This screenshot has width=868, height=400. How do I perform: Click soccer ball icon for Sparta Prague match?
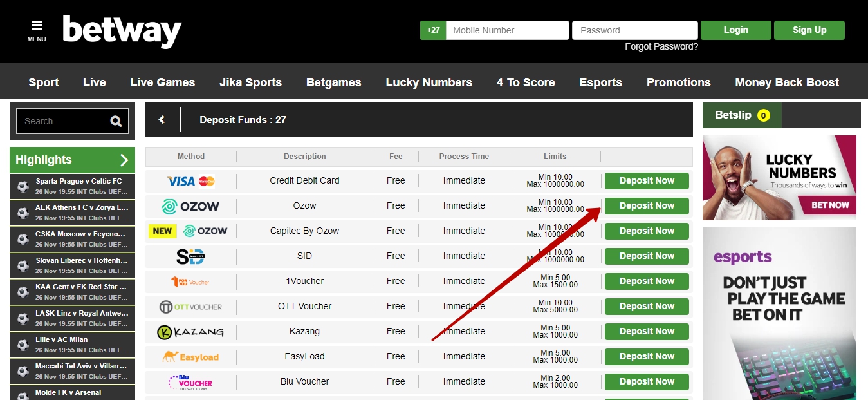23,187
